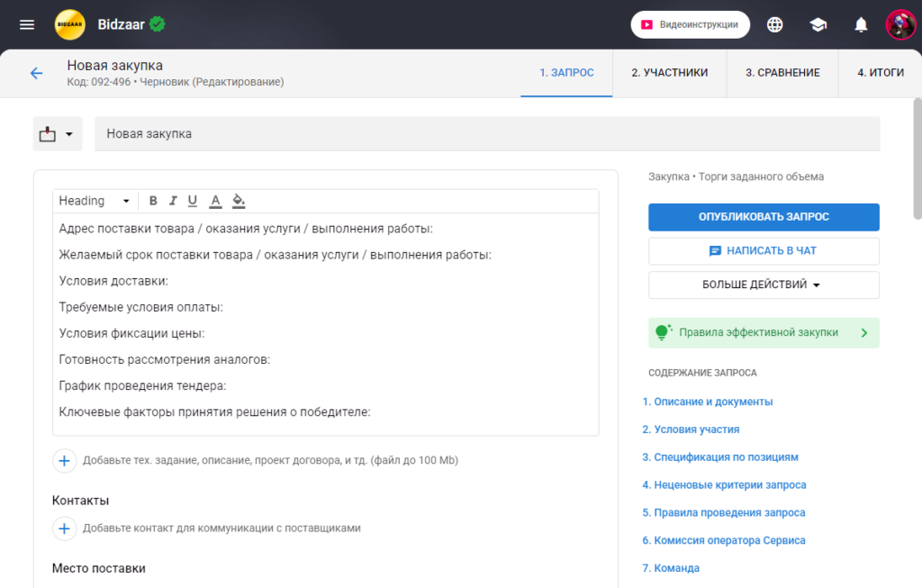922x588 pixels.
Task: Click the ОПУБЛИКОВАТЬ ЗАПРОС button
Action: pos(764,217)
